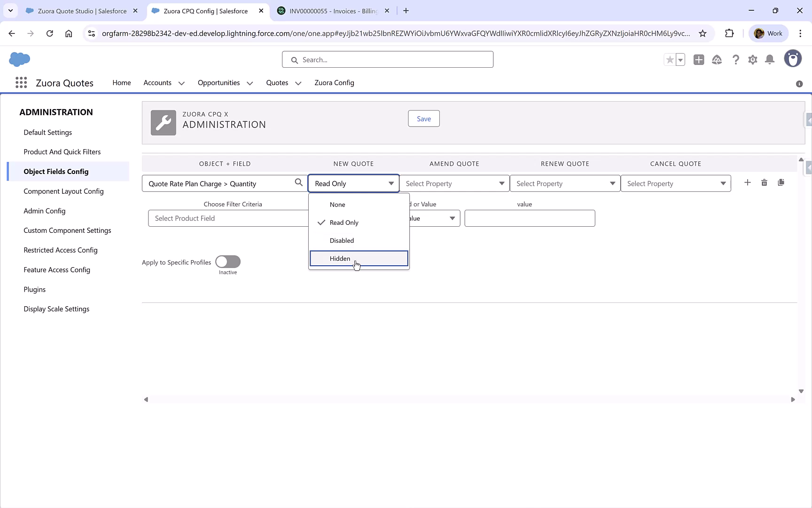Open the Select Property dropdown under Amend Quote
812x508 pixels.
click(454, 183)
